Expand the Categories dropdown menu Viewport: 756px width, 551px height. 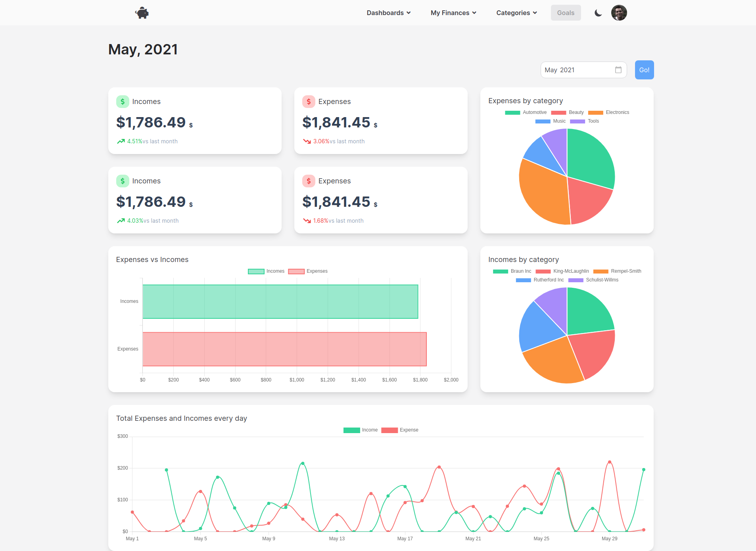click(516, 13)
